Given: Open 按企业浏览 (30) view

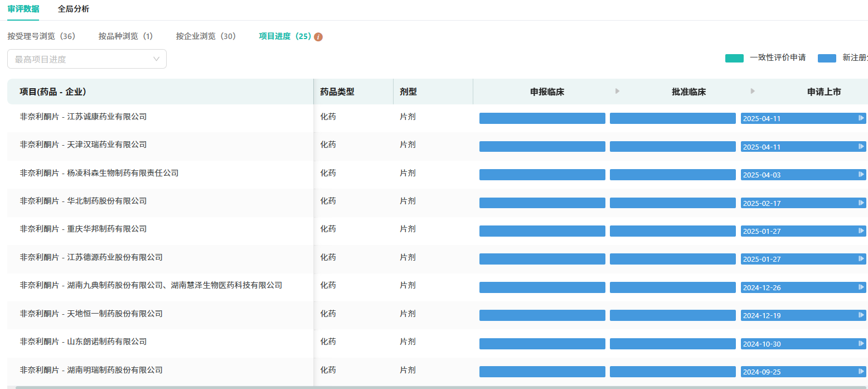Looking at the screenshot, I should [206, 36].
